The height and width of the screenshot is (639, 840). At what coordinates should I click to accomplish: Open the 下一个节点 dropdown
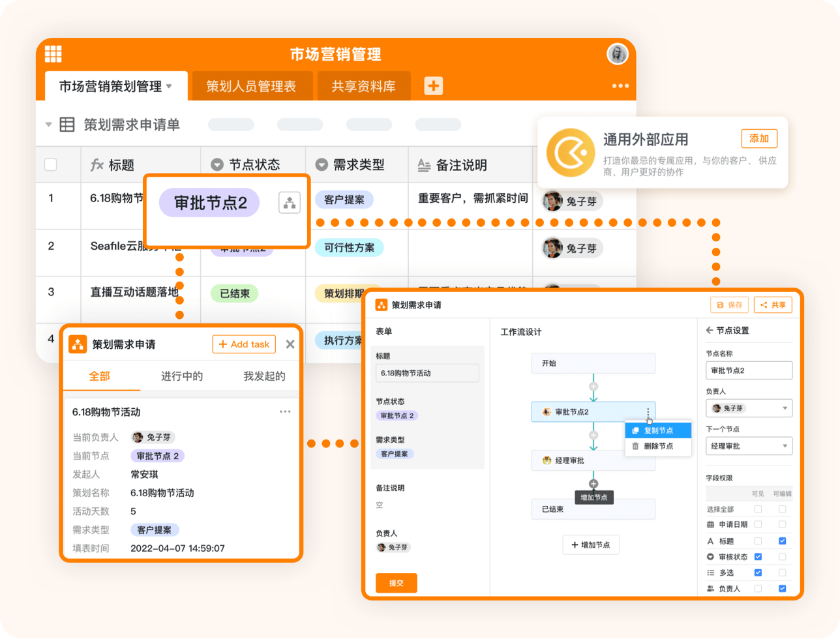[749, 447]
